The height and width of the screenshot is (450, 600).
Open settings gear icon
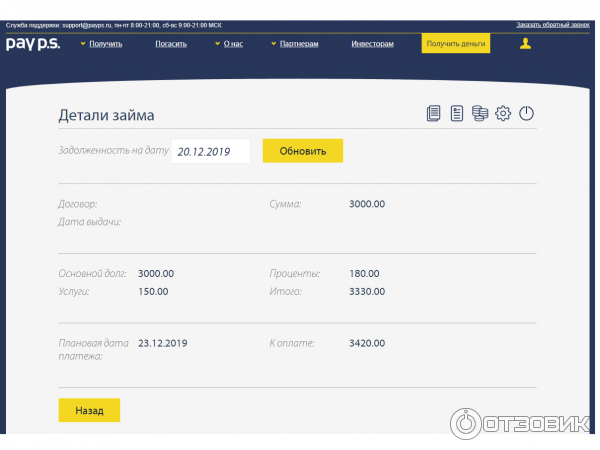503,114
